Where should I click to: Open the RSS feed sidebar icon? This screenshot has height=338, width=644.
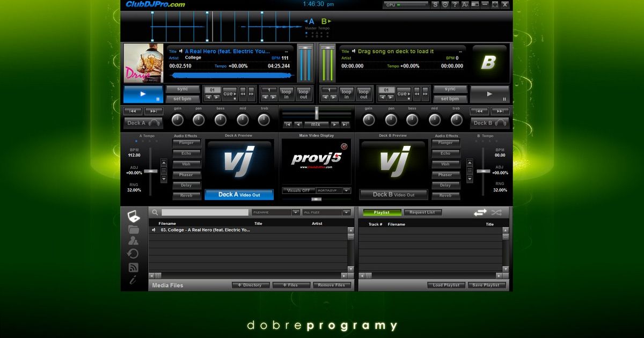(133, 267)
